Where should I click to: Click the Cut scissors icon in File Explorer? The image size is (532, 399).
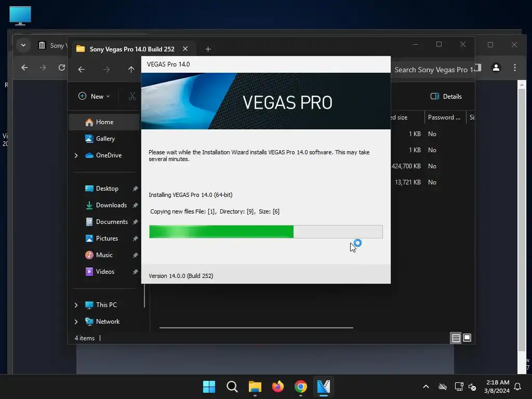(132, 96)
